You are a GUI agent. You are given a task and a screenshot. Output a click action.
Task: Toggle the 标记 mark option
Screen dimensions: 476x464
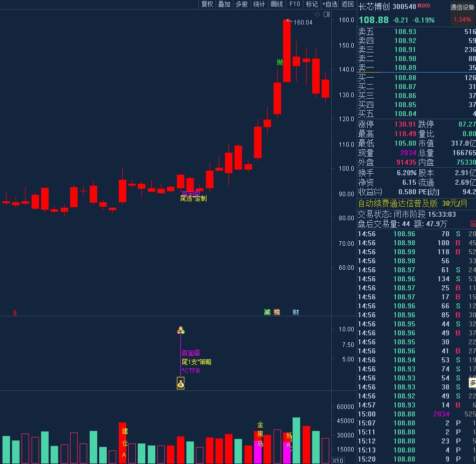pos(312,5)
